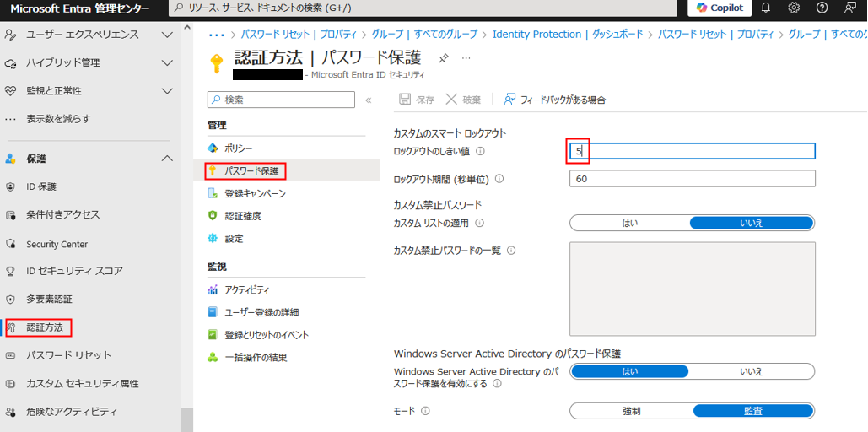Click the ID 保護 shield icon
The image size is (868, 432).
point(10,186)
